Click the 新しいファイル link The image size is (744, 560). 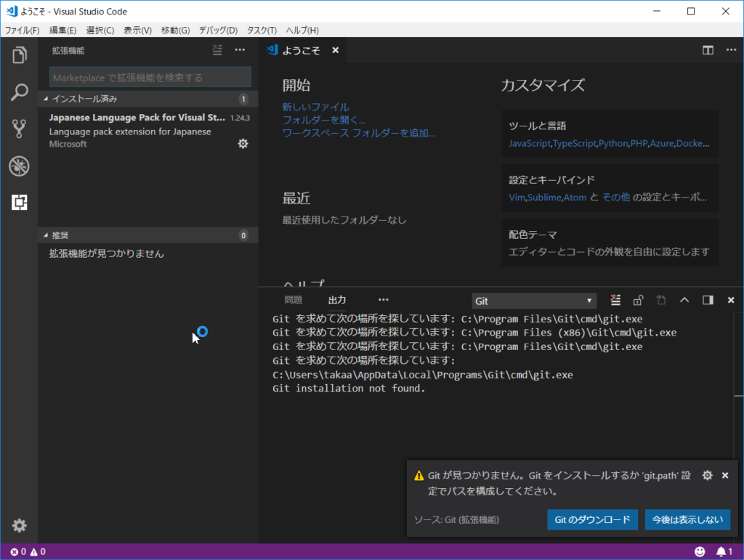pyautogui.click(x=315, y=107)
